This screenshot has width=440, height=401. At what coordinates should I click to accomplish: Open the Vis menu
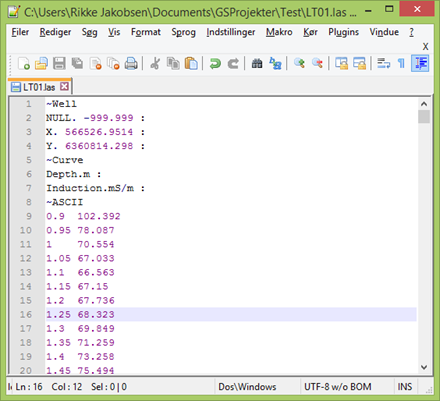(x=114, y=32)
